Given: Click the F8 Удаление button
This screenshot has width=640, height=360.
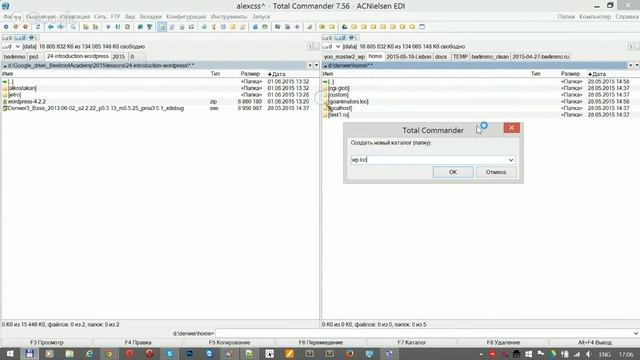Looking at the screenshot, I should click(x=503, y=342).
